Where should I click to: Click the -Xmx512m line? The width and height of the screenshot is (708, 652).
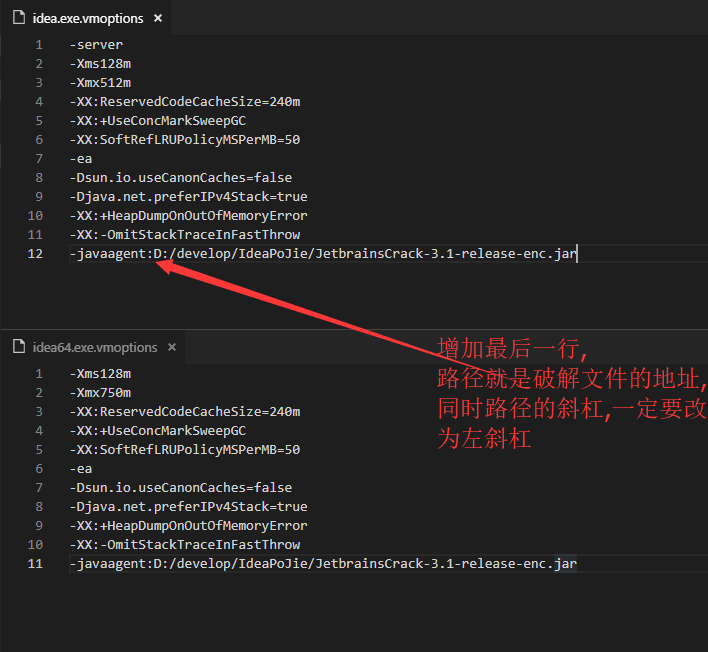[100, 83]
